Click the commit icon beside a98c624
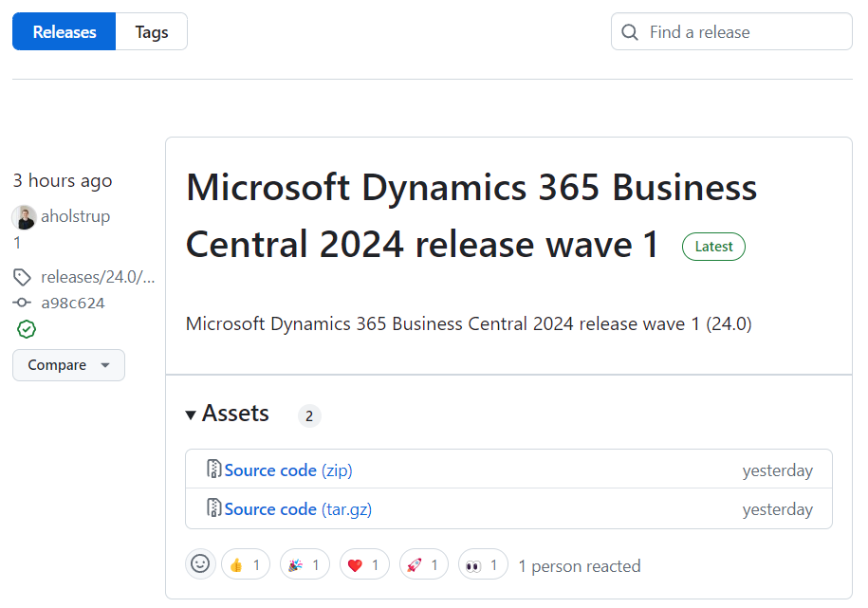 tap(22, 303)
